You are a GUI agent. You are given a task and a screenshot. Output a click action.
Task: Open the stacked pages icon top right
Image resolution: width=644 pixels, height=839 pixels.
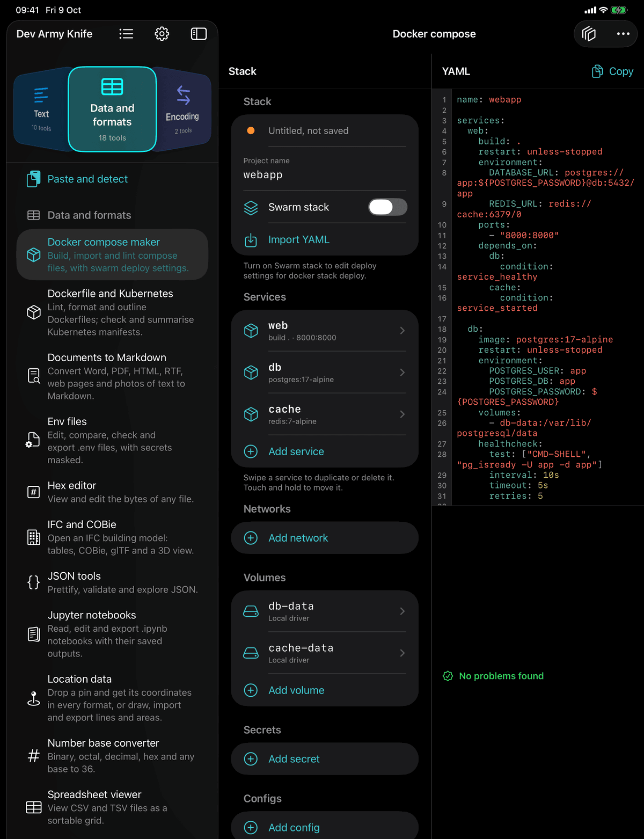coord(589,34)
